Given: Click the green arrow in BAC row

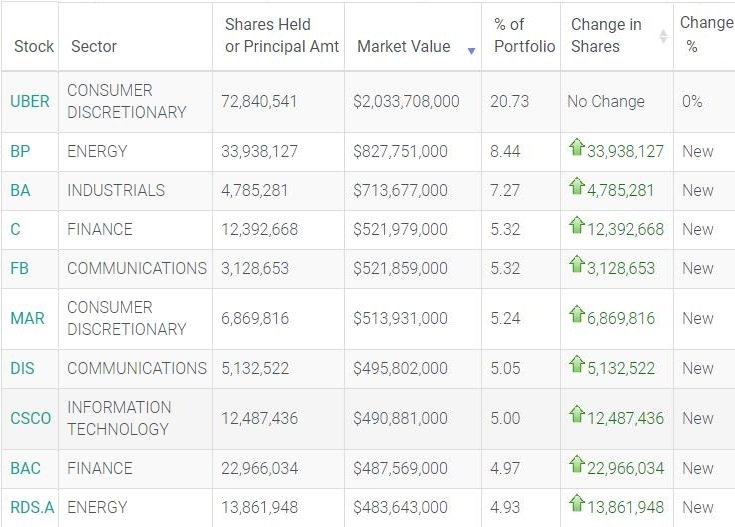Looking at the screenshot, I should [x=576, y=465].
